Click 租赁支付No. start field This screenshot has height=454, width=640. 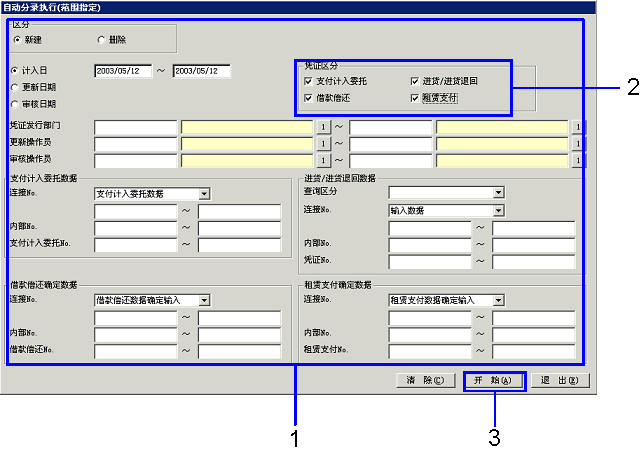point(430,351)
